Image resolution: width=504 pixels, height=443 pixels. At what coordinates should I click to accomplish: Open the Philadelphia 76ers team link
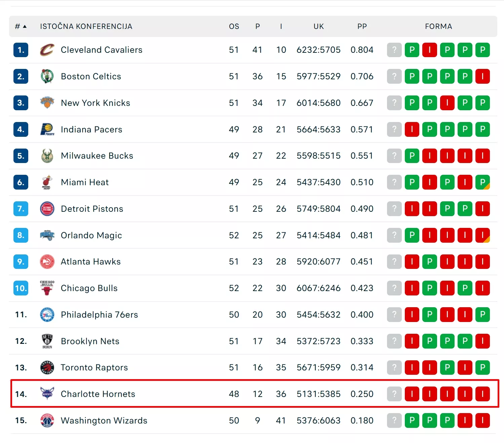(99, 315)
